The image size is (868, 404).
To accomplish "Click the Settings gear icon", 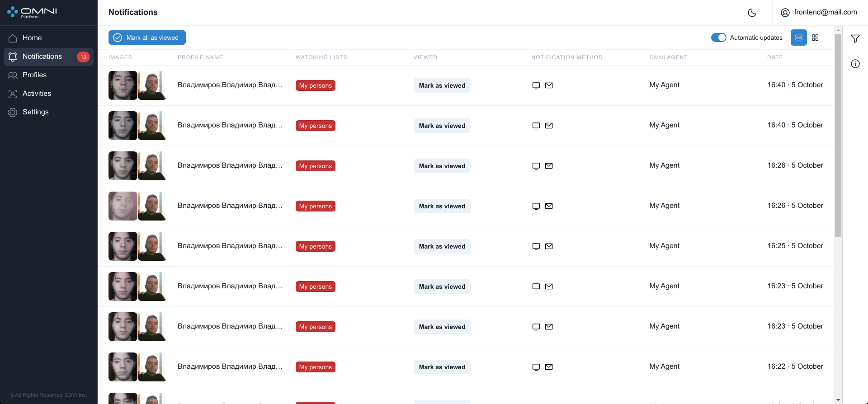I will (x=13, y=112).
